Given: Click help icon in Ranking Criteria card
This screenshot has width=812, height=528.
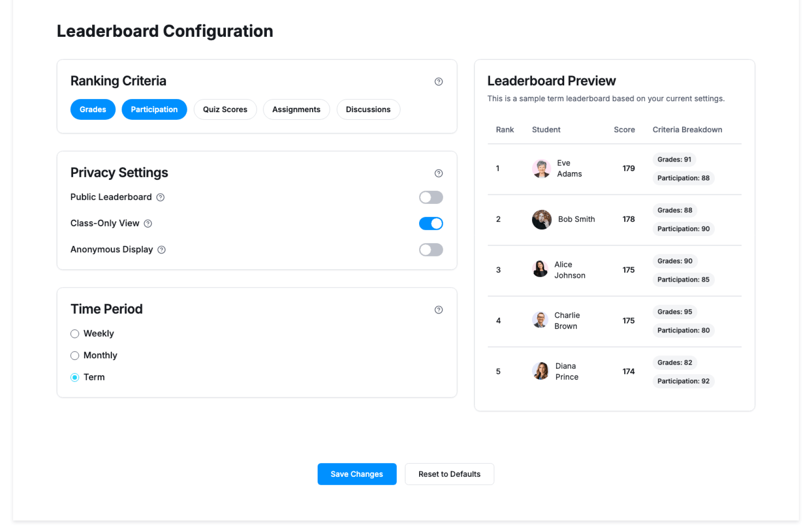Looking at the screenshot, I should tap(439, 82).
